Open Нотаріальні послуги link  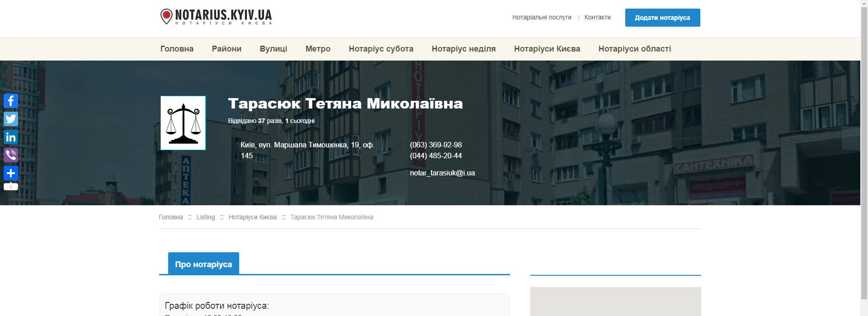click(x=542, y=17)
